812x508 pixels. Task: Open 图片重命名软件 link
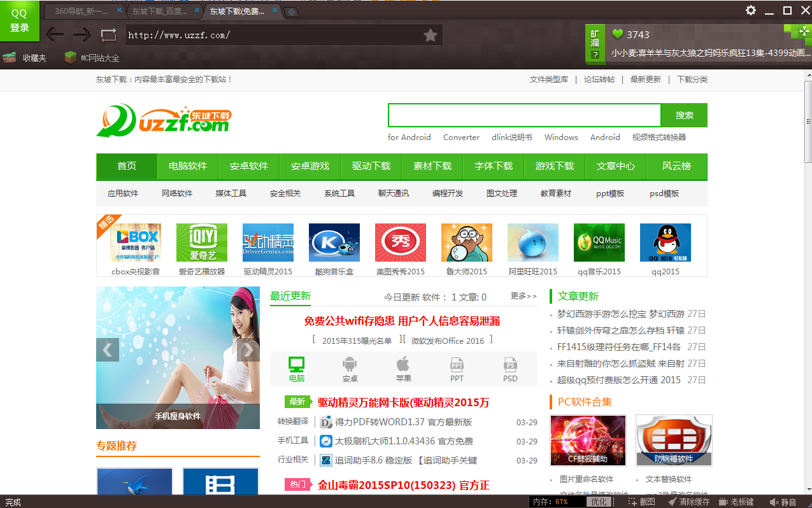point(587,479)
